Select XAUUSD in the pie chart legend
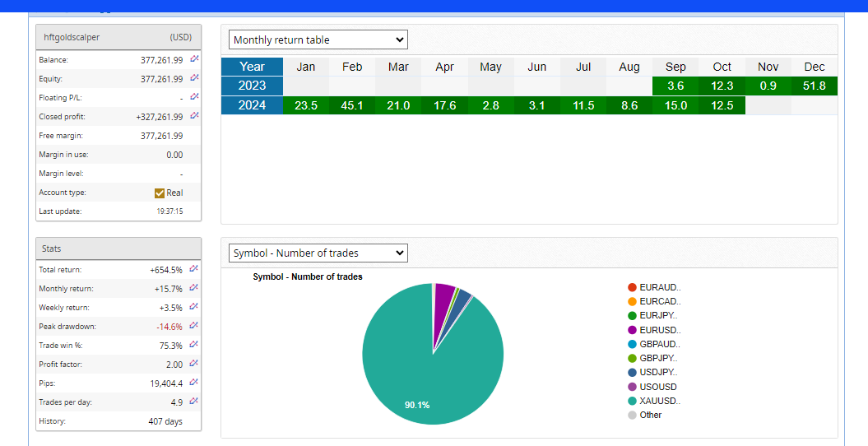The image size is (868, 446). coord(658,401)
